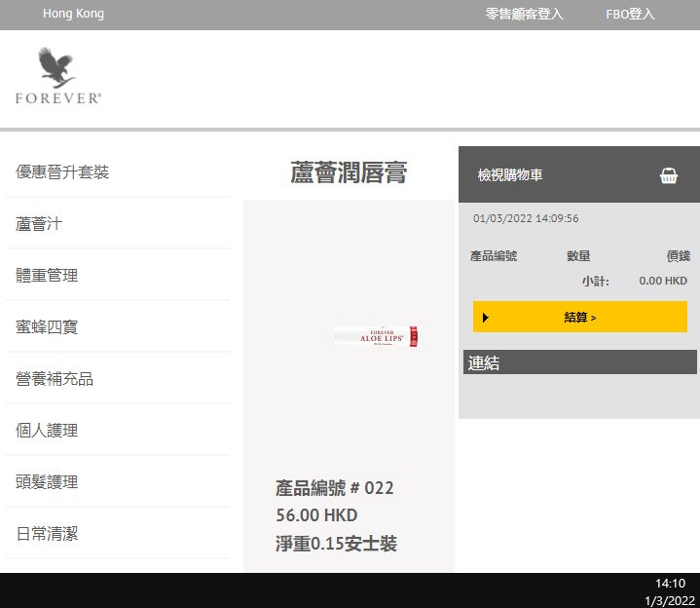
Task: Click the 結算 checkout button
Action: tap(580, 317)
